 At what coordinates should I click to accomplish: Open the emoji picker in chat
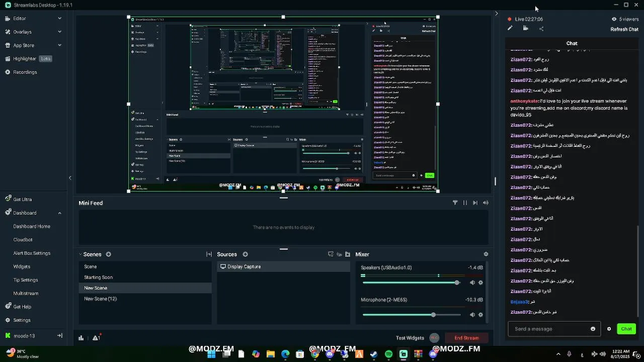tap(593, 329)
